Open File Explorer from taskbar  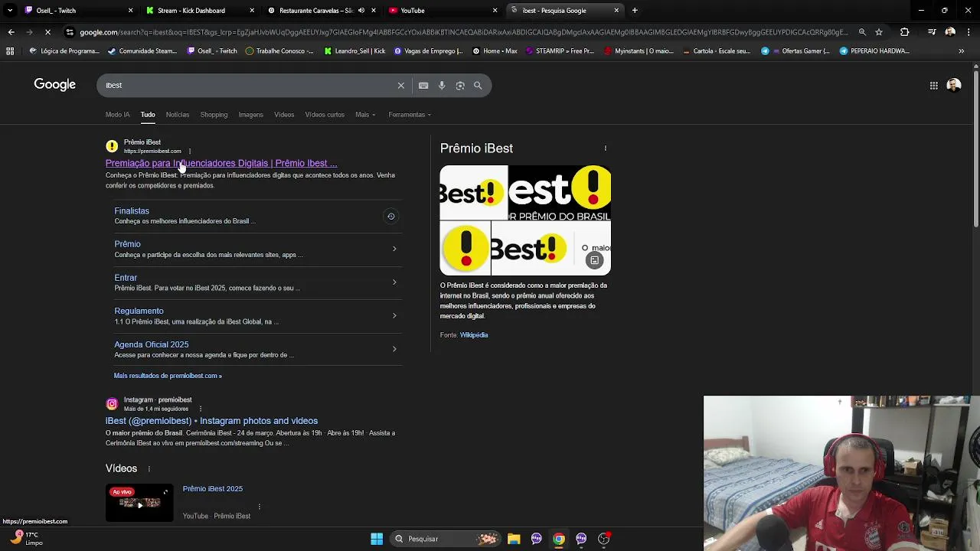point(514,539)
